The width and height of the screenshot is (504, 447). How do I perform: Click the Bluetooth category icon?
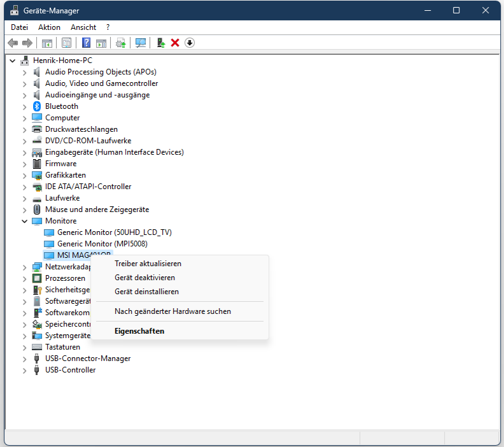point(37,106)
